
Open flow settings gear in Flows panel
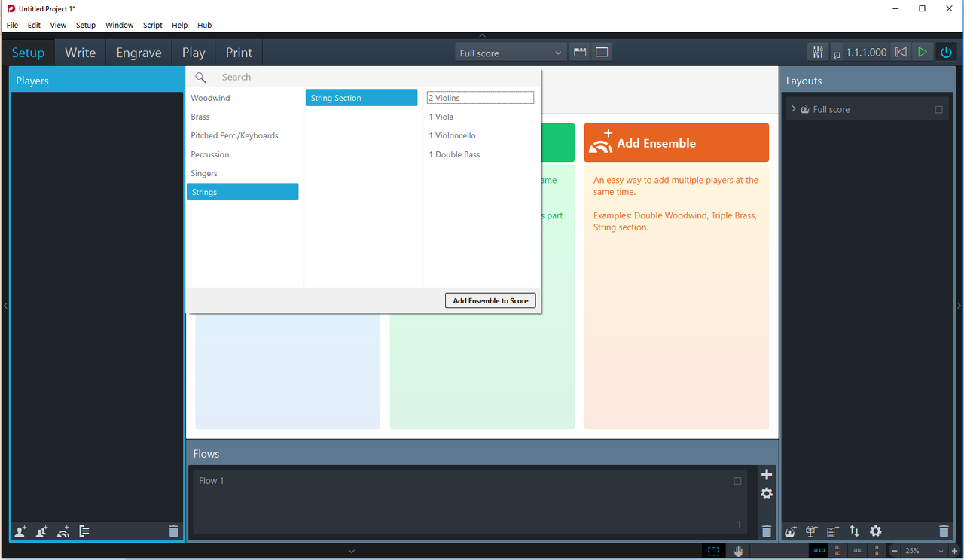(x=767, y=494)
